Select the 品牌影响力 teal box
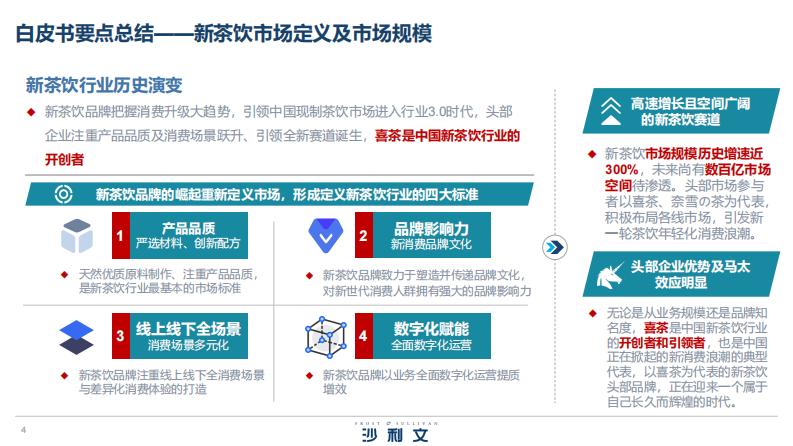793x446 pixels. pyautogui.click(x=431, y=235)
